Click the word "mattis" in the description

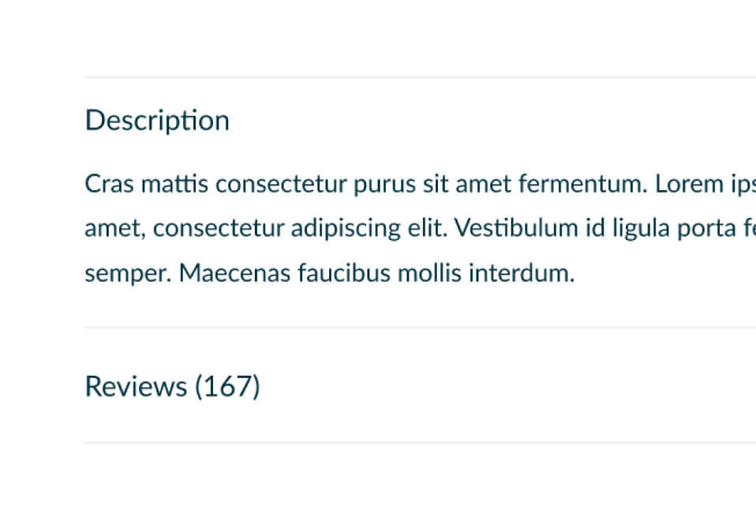coord(174,184)
